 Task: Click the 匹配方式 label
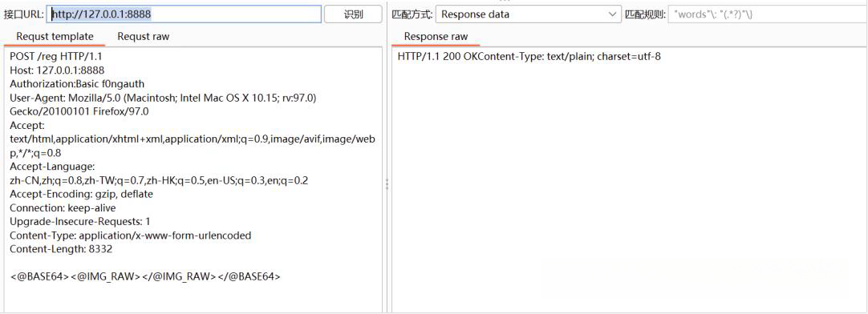click(412, 14)
